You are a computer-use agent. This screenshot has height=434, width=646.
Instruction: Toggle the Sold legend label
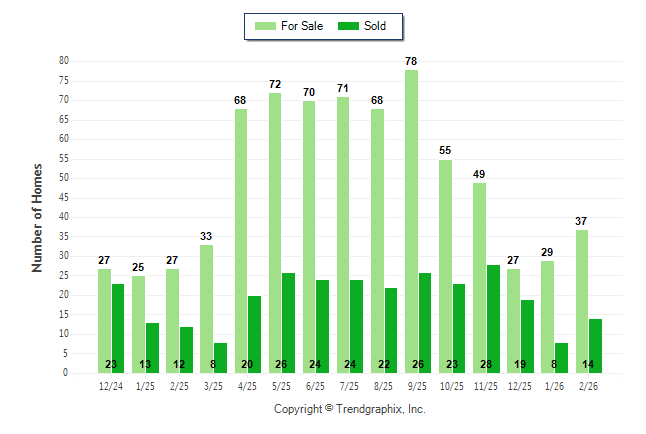point(377,26)
